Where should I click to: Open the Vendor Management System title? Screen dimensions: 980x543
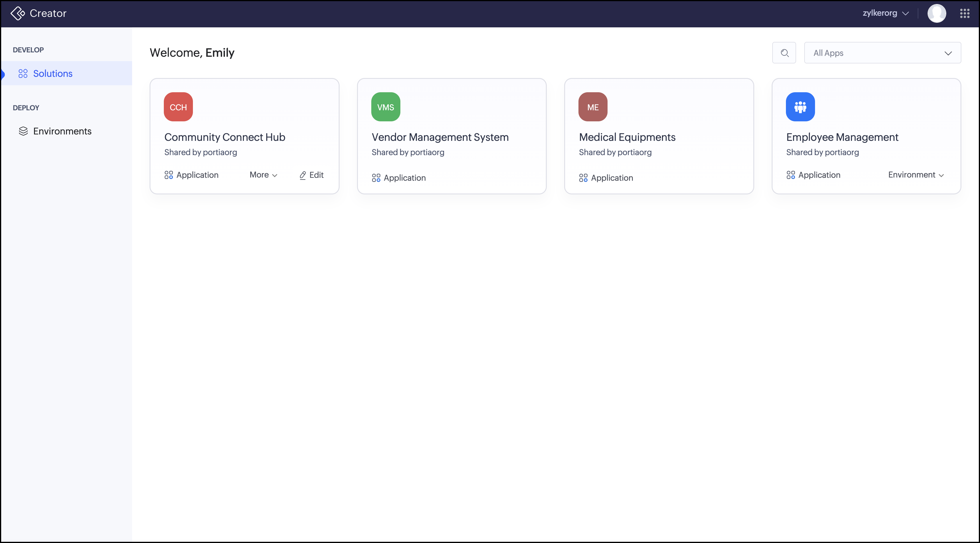(x=440, y=137)
